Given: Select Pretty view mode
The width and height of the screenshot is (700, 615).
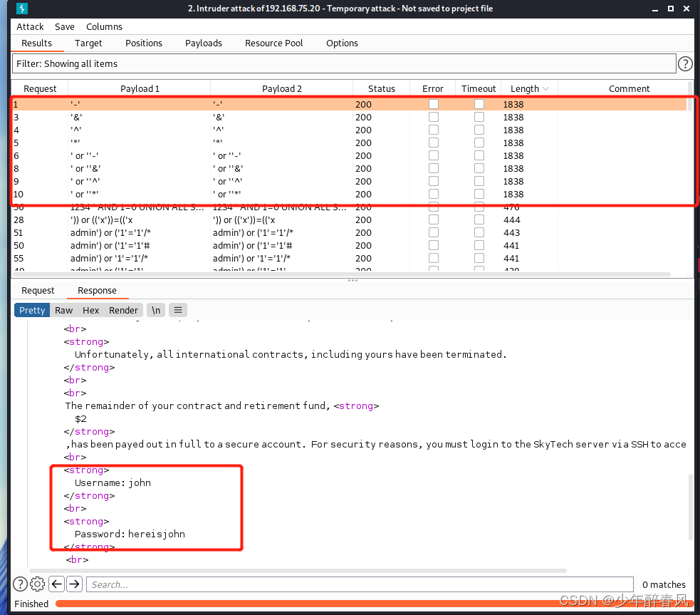Looking at the screenshot, I should pos(32,310).
